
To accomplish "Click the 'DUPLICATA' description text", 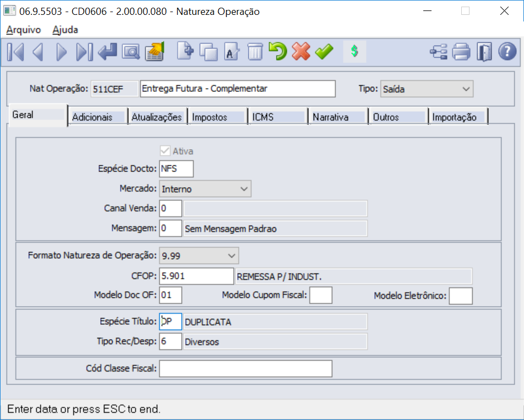I will [208, 322].
